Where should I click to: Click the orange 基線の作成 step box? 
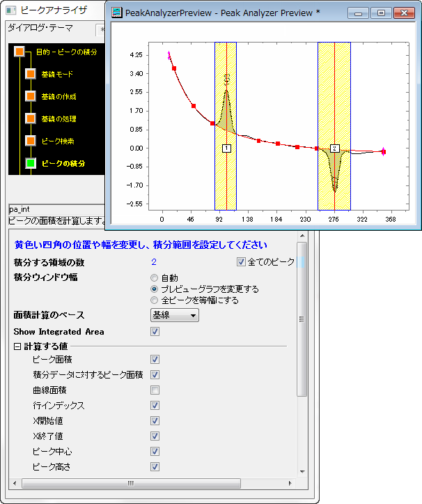click(31, 96)
